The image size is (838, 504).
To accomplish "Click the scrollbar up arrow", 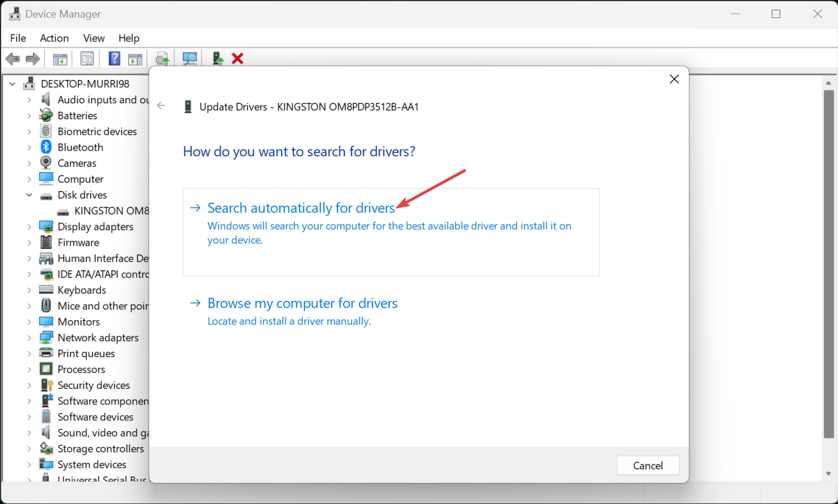I will click(829, 83).
